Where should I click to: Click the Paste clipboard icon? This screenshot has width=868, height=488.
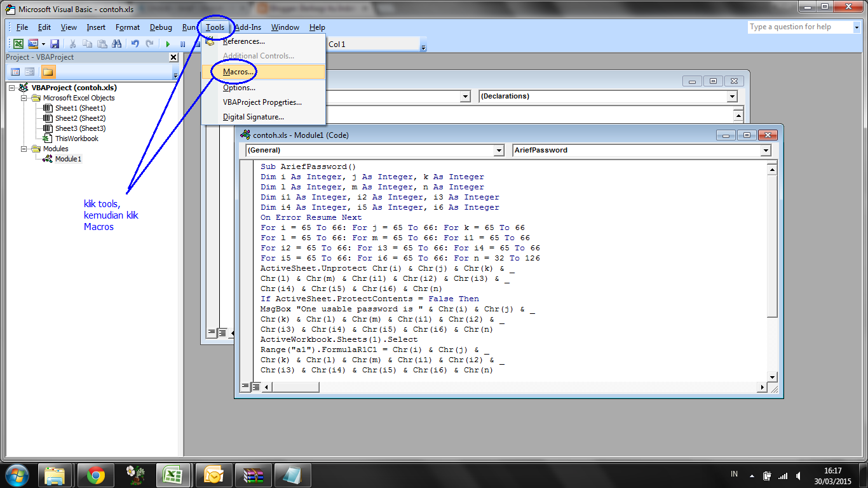pos(102,44)
